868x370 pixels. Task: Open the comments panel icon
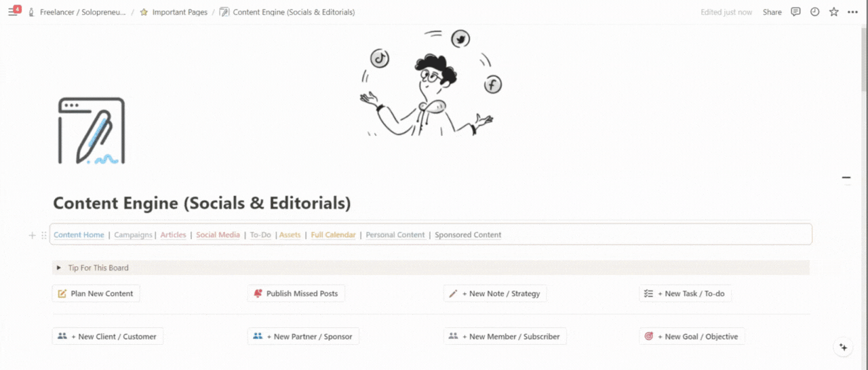coord(796,12)
